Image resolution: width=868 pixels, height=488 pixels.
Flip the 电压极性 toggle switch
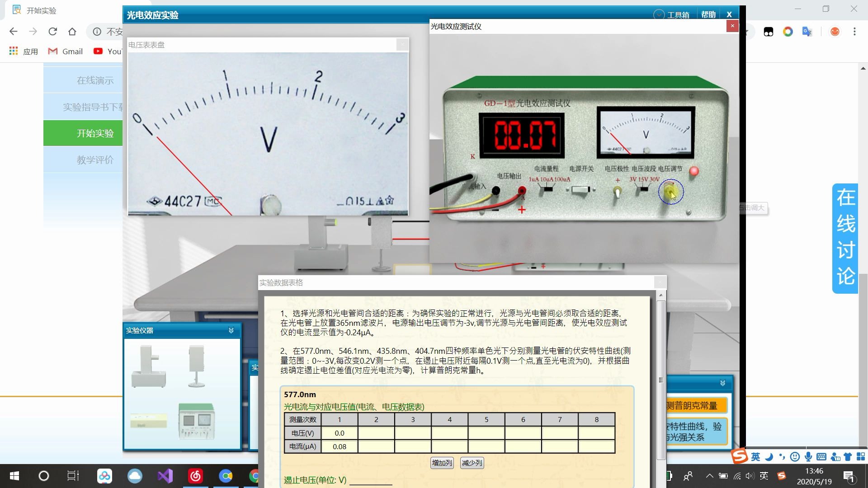617,192
